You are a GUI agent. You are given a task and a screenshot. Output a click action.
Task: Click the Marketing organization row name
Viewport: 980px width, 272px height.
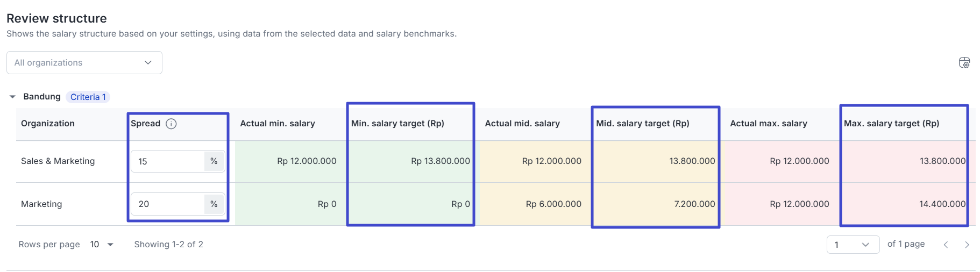(x=41, y=204)
